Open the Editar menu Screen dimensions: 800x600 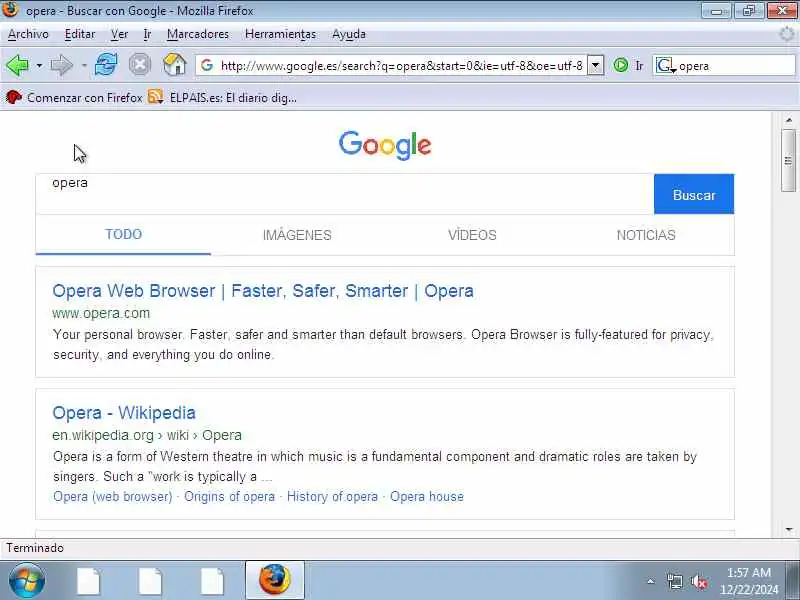(x=80, y=34)
